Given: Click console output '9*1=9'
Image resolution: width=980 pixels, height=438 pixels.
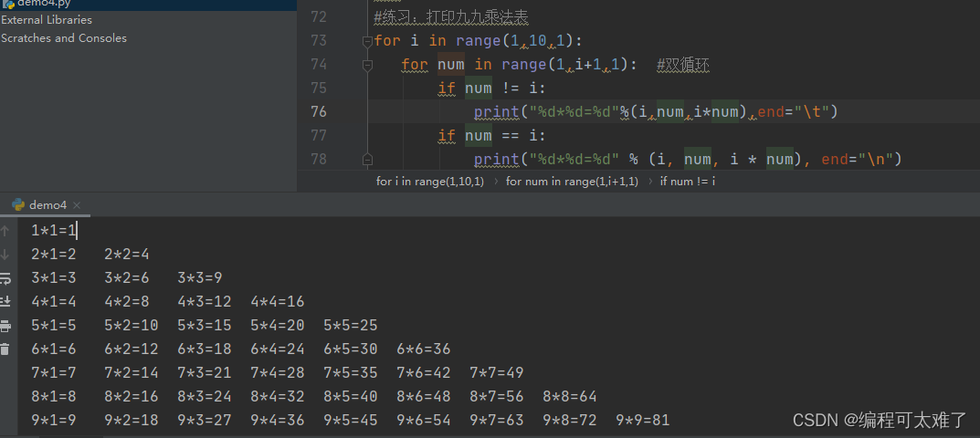Looking at the screenshot, I should [54, 421].
